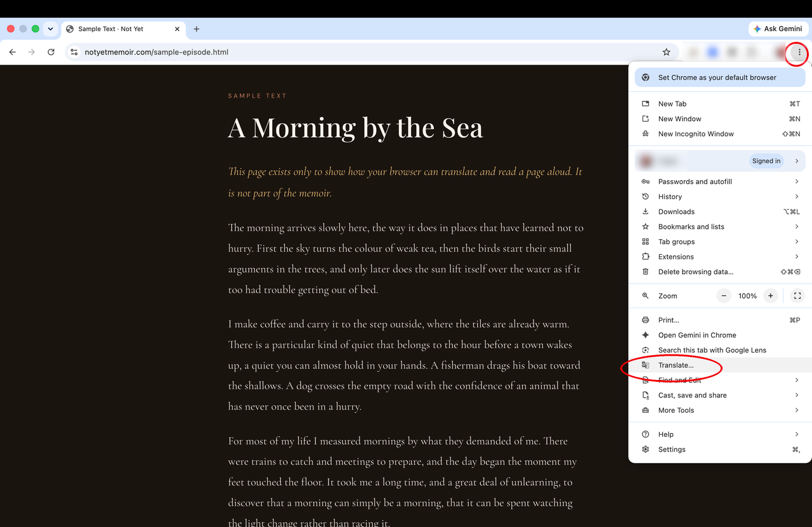Open the Chrome three-dot menu button

799,52
